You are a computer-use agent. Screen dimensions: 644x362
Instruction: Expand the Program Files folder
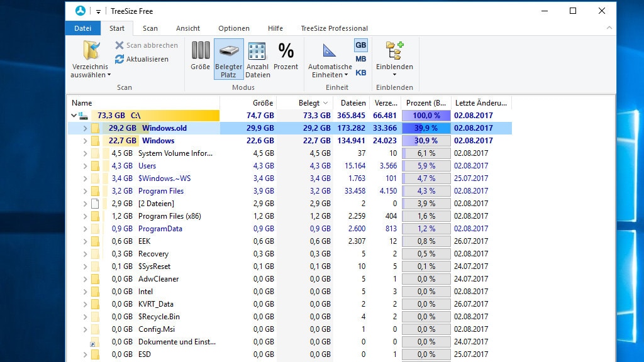point(85,191)
